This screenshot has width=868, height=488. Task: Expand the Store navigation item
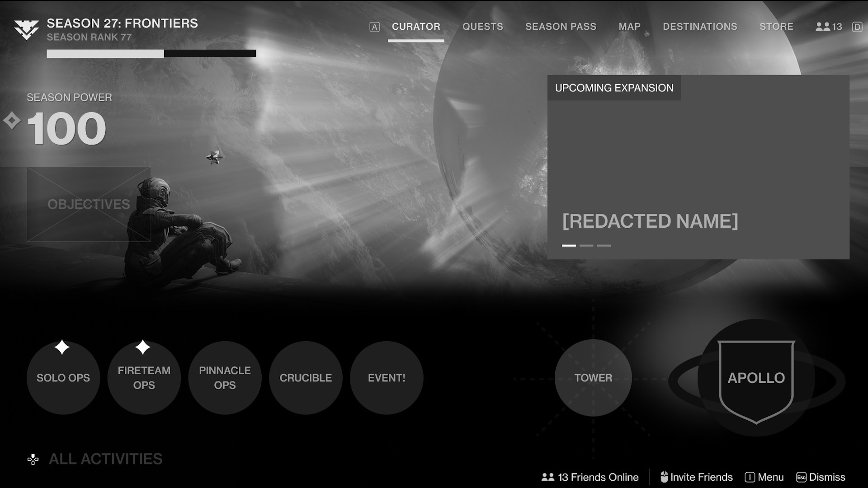[x=776, y=26]
